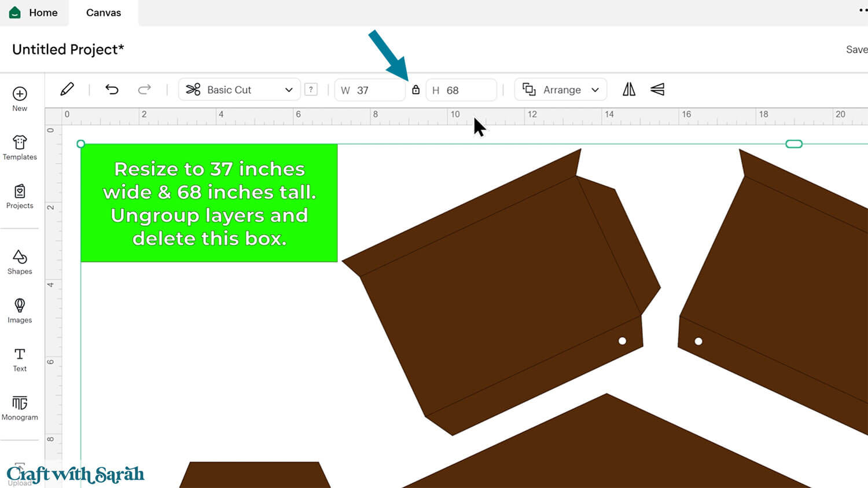Toggle the aspect ratio lock
868x488 pixels.
tap(415, 90)
